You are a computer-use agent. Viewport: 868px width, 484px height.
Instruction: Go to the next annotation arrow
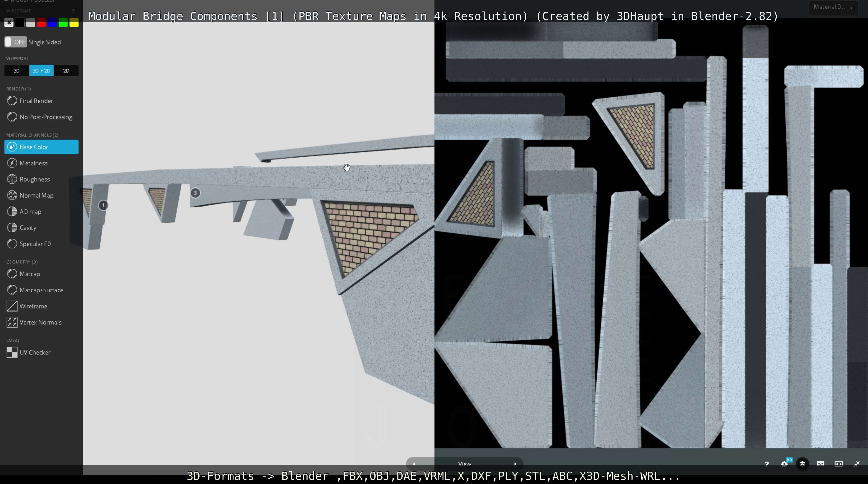(x=515, y=464)
